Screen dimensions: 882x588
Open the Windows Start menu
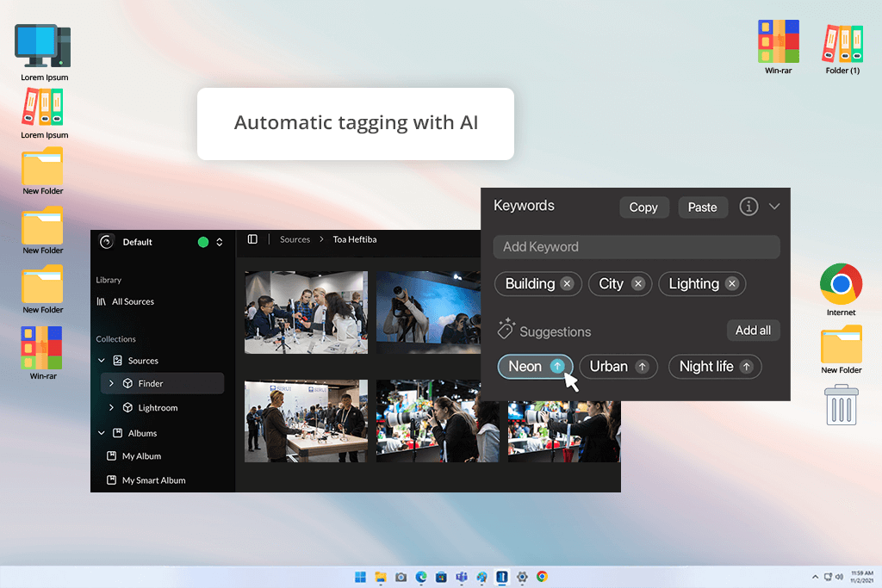pyautogui.click(x=361, y=577)
